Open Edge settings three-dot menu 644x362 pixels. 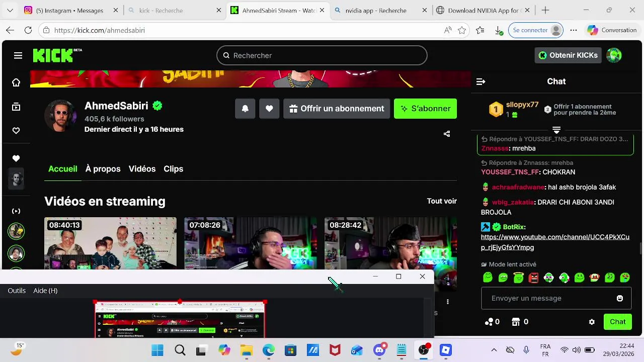coord(574,30)
